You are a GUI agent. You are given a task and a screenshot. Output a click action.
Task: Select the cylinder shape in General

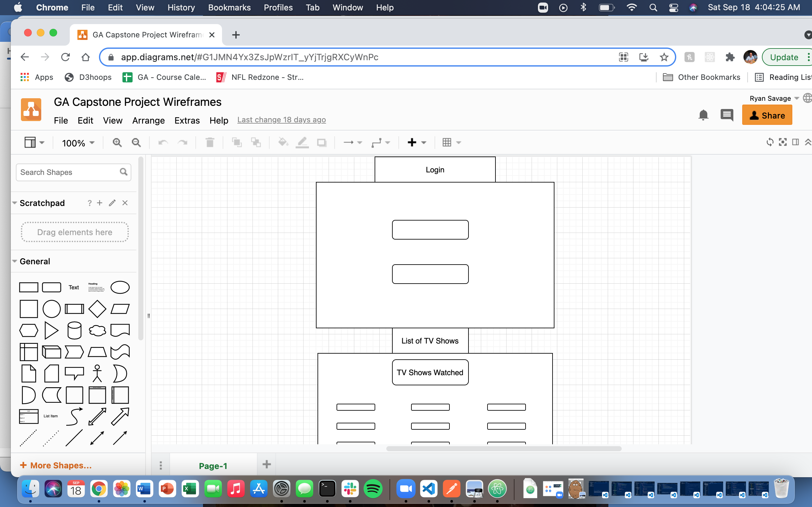(74, 331)
